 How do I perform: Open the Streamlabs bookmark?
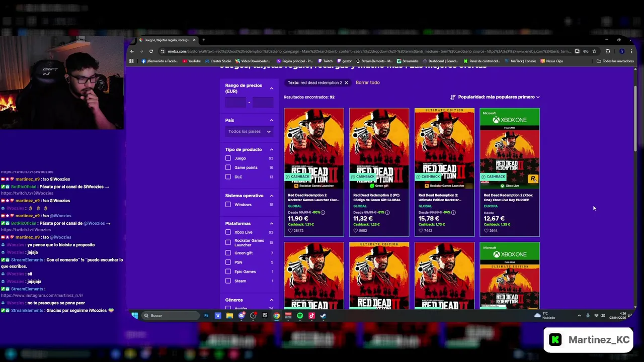click(407, 61)
